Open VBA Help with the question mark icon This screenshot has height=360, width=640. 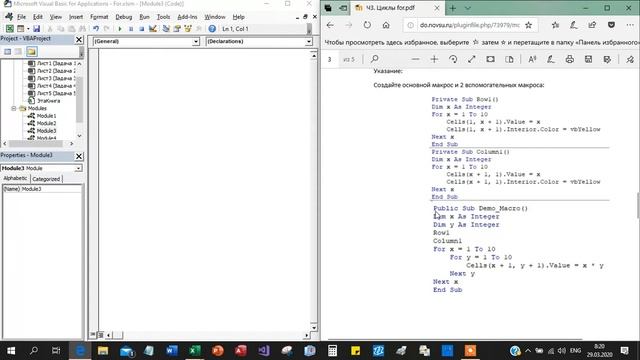pyautogui.click(x=212, y=29)
